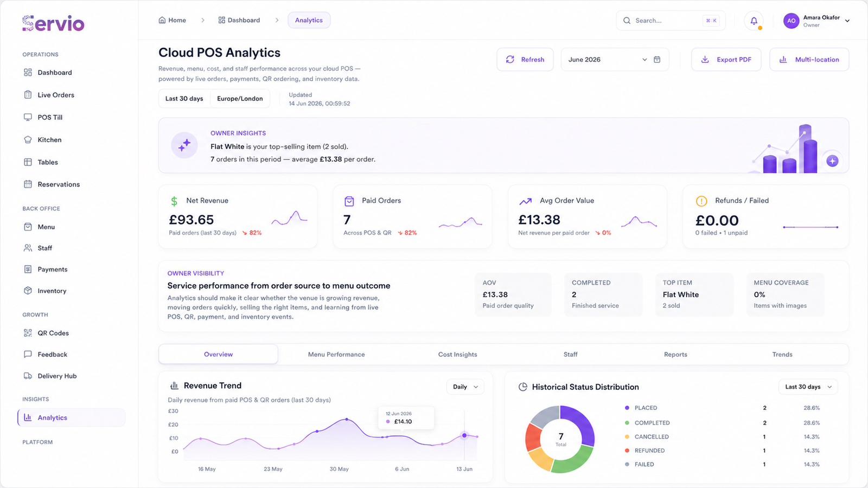Click the Menu Coverage 0% tile

tap(786, 294)
